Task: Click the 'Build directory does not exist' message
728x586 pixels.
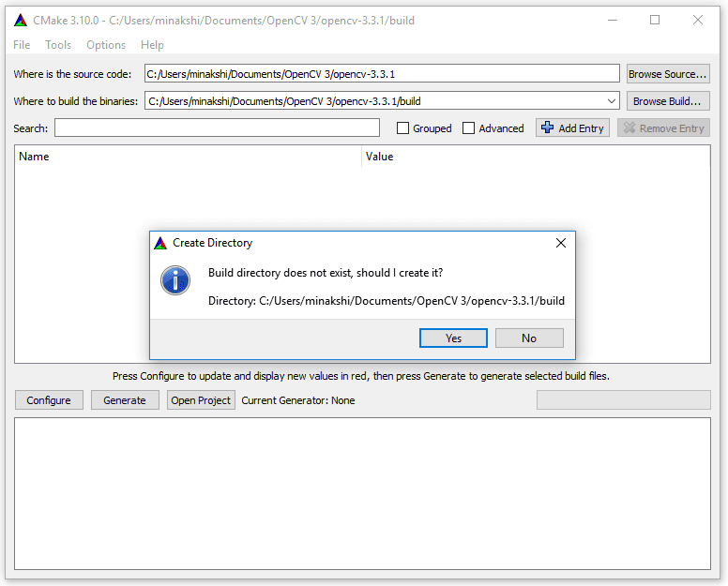Action: (x=326, y=273)
